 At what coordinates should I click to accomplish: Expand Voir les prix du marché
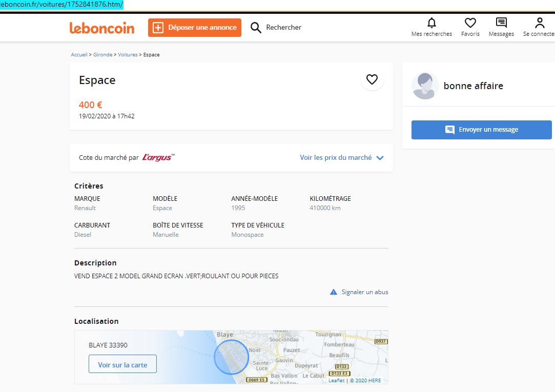(336, 158)
